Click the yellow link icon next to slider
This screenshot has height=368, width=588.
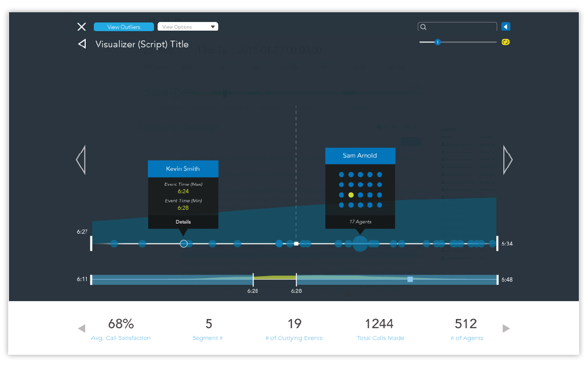[x=505, y=42]
